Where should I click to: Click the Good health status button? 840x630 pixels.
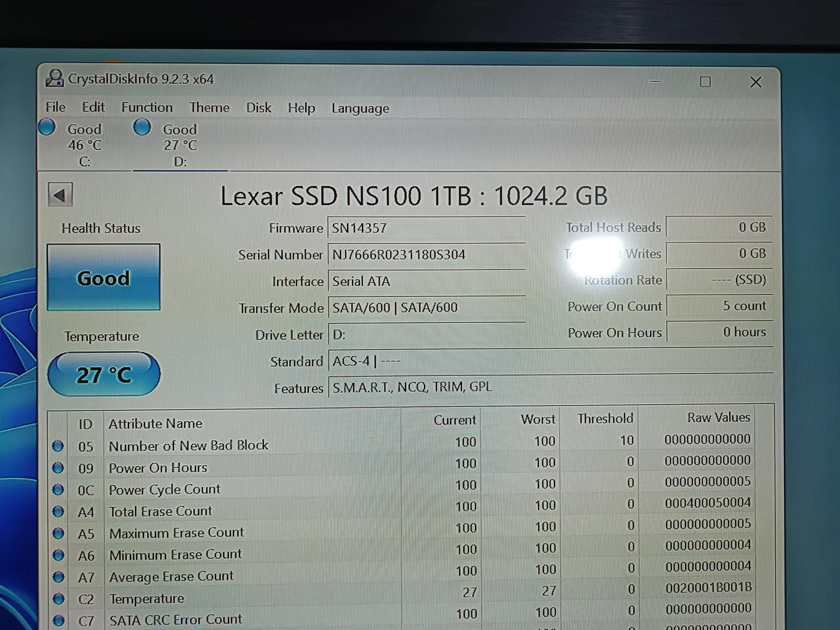(x=103, y=277)
